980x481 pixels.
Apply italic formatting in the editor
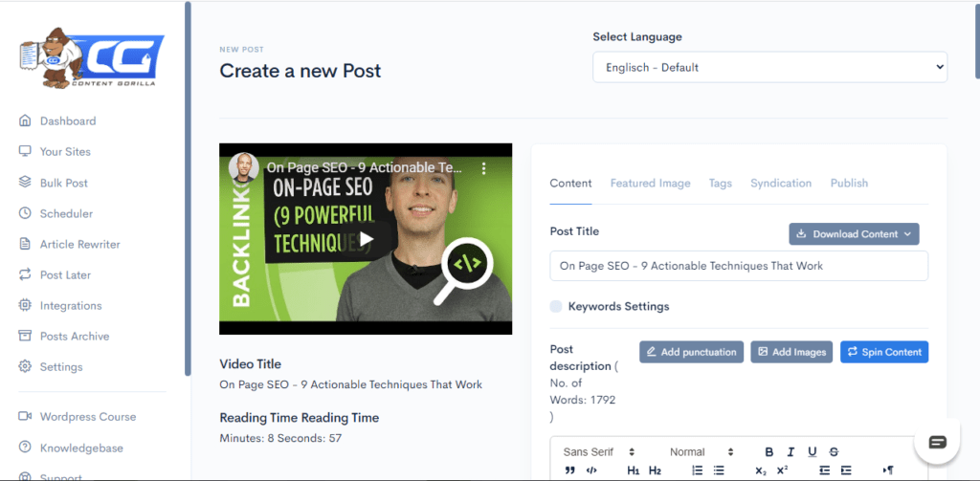tap(791, 452)
